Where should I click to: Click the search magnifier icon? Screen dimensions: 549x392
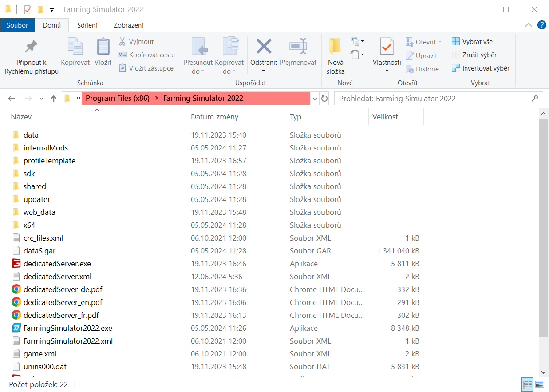535,99
